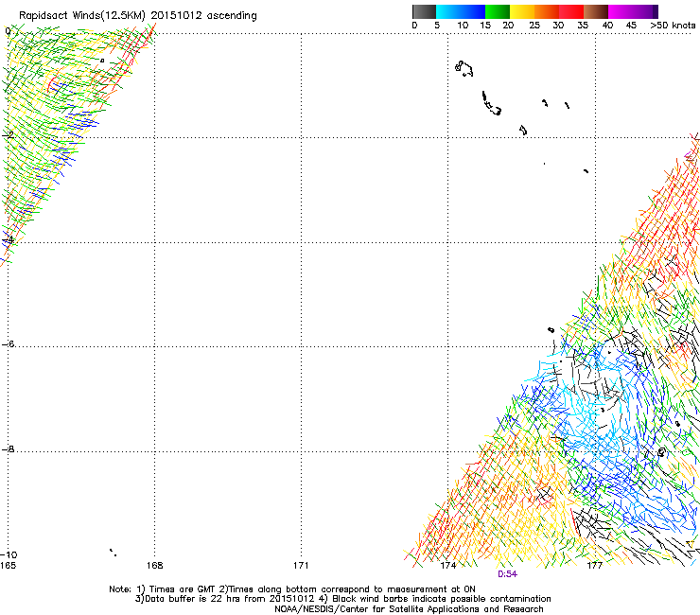Click the latitude label '-2'
The height and width of the screenshot is (615, 700).
(x=8, y=134)
